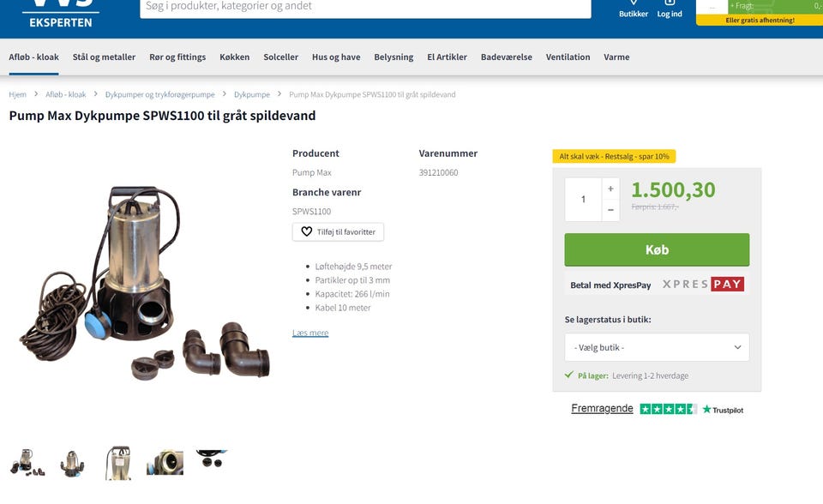Select the second pump thumbnail image
Screen dimensions: 823x504
[72, 463]
